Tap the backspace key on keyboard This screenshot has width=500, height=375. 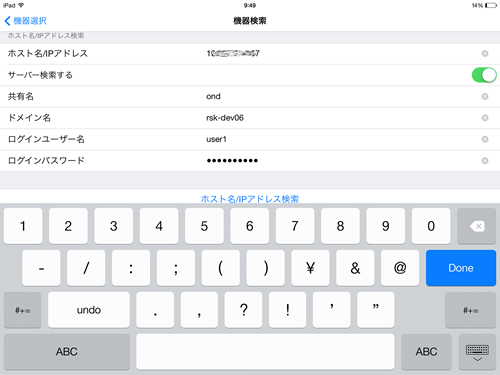[477, 226]
